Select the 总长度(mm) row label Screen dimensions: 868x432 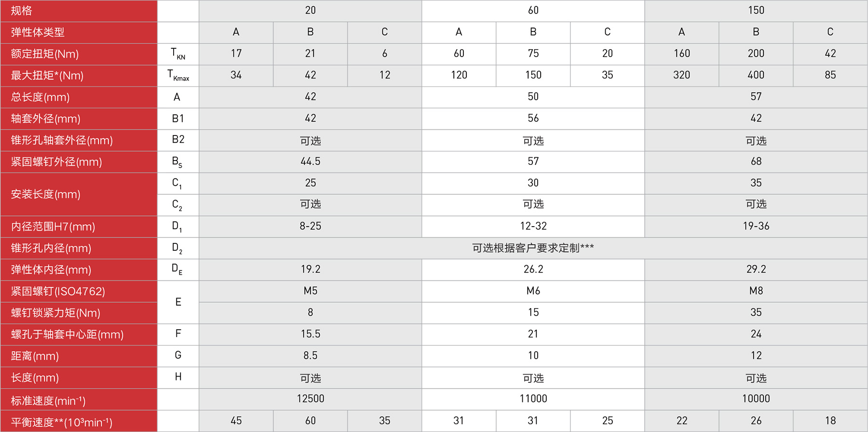(79, 97)
